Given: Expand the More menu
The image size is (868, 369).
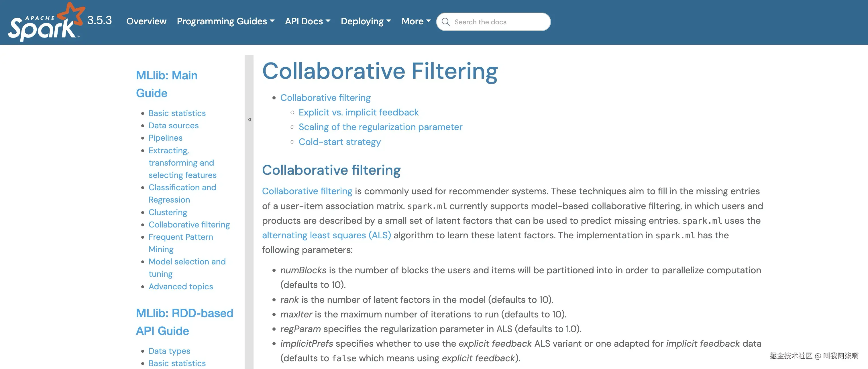Looking at the screenshot, I should point(416,21).
